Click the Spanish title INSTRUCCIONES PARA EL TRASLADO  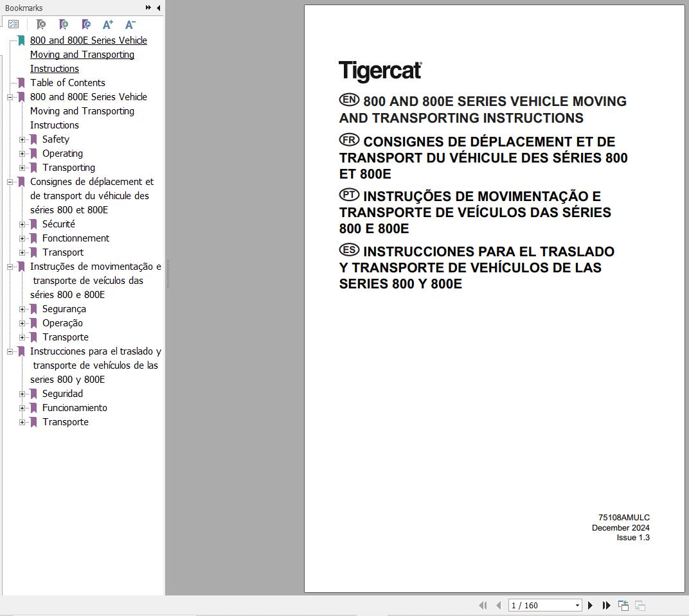pyautogui.click(x=477, y=267)
